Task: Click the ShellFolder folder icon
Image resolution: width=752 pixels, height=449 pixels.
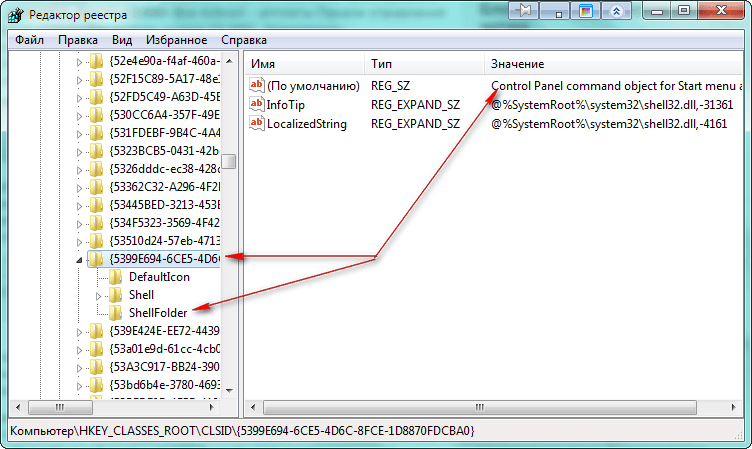Action: click(116, 313)
